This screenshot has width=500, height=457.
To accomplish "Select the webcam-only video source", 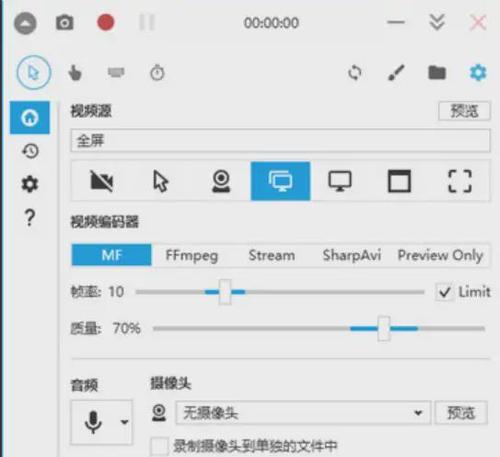I will point(221,181).
